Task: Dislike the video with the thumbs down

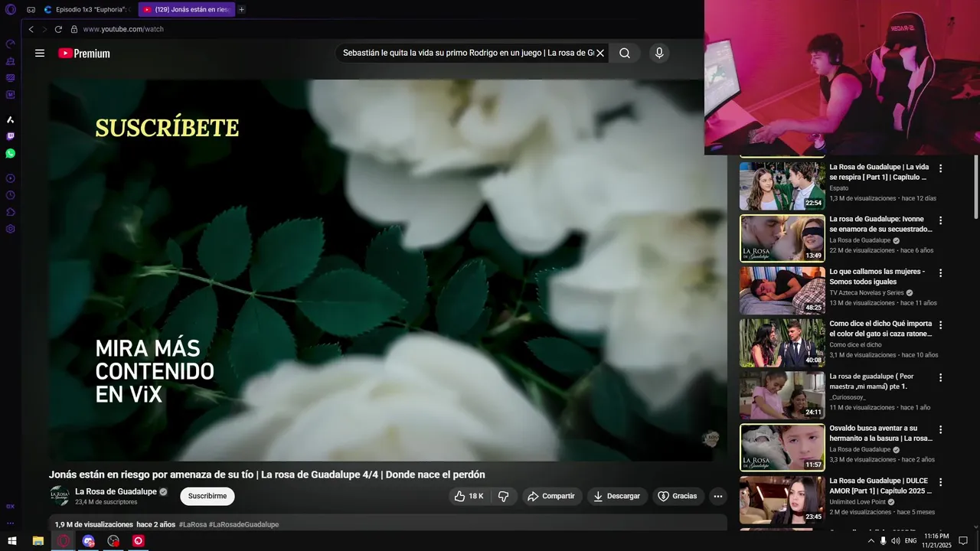Action: click(503, 496)
